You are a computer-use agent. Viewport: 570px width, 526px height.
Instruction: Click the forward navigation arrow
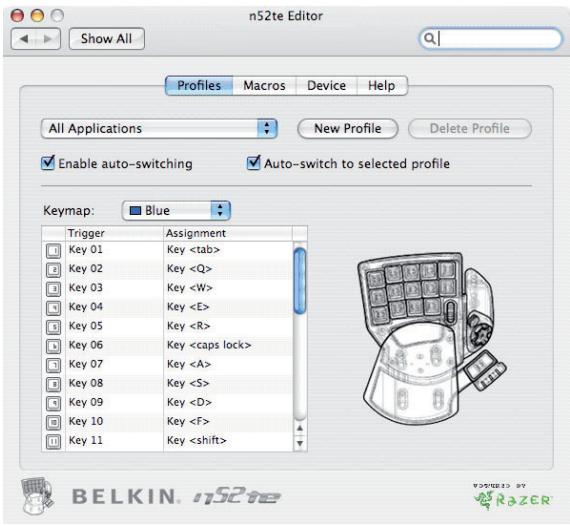48,39
